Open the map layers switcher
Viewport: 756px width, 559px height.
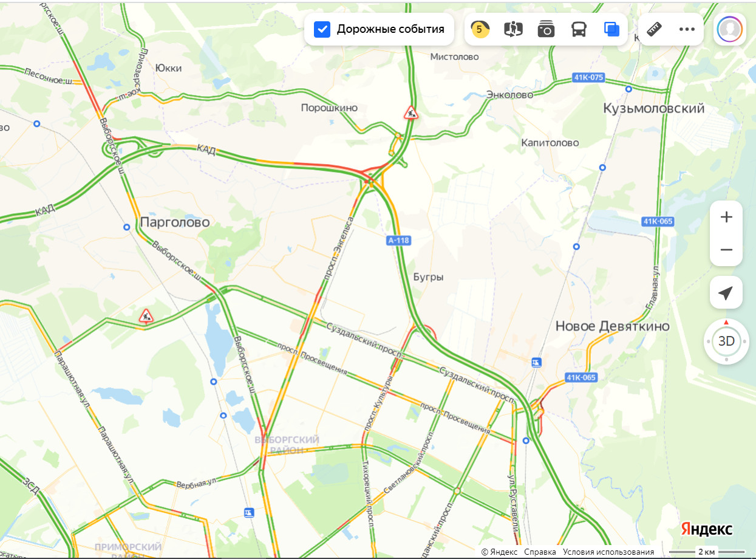611,29
